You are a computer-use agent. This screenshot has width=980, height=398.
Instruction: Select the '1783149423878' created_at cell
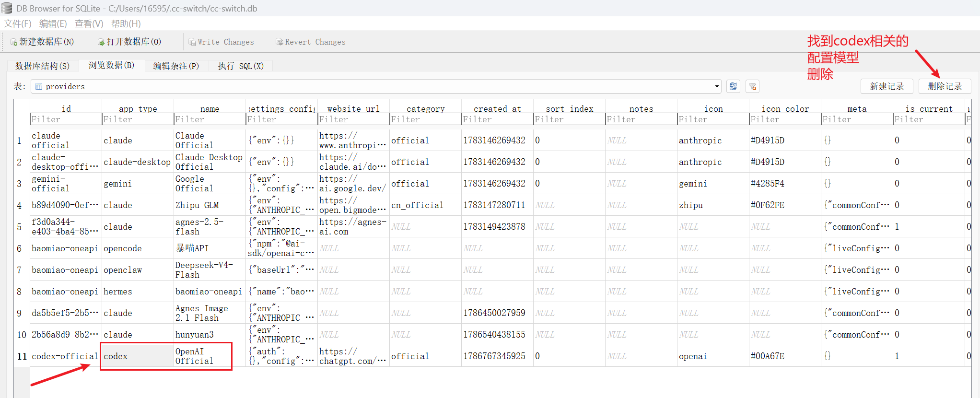click(x=497, y=227)
